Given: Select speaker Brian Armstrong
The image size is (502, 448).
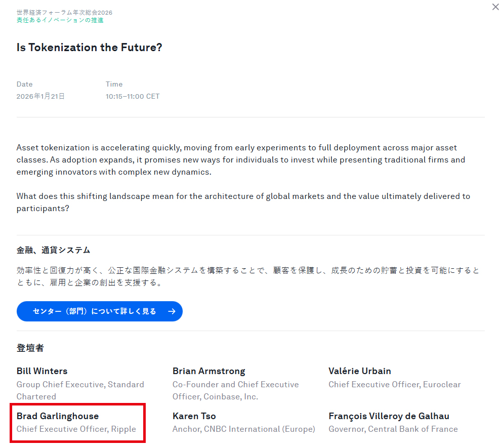Looking at the screenshot, I should tap(208, 371).
